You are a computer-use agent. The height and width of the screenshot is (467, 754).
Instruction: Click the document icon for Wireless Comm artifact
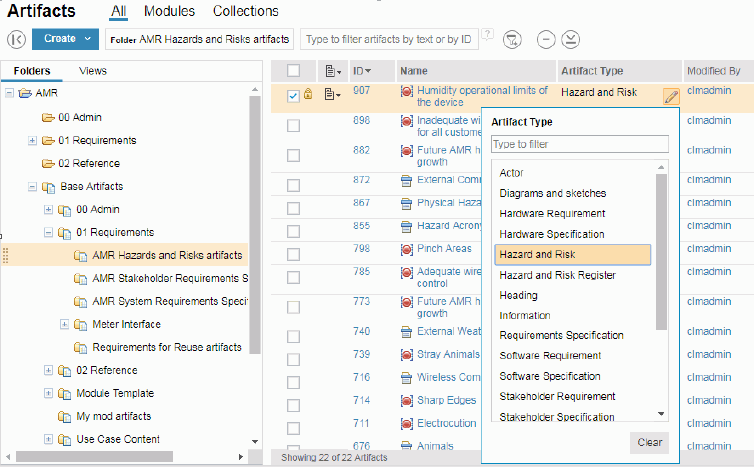[406, 378]
